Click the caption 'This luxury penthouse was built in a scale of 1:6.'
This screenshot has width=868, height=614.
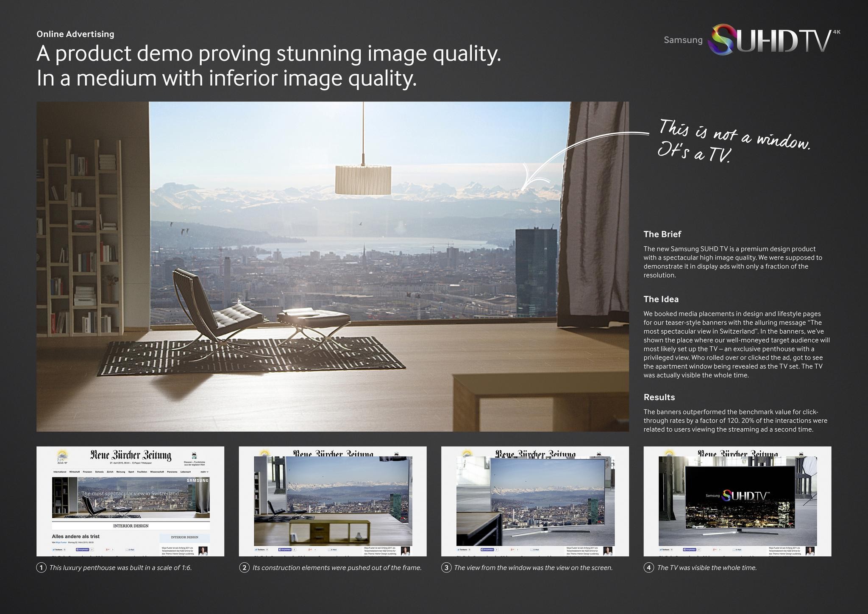[121, 567]
